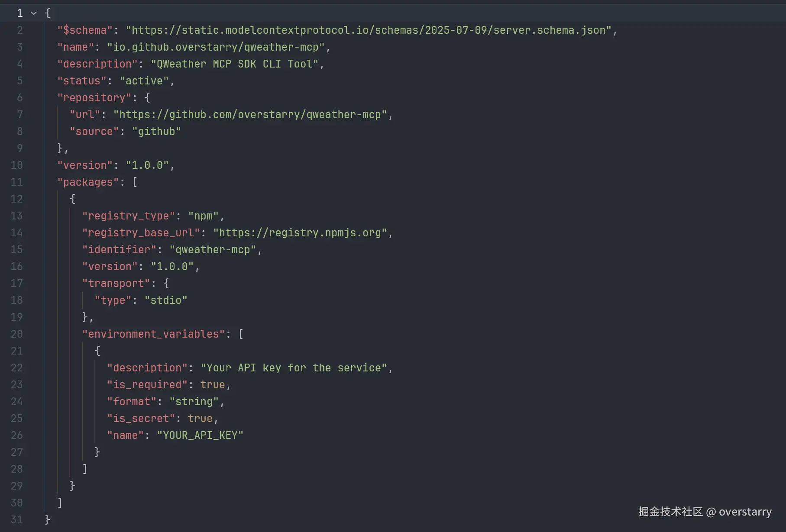Place cursor on the "packages" key

[88, 182]
